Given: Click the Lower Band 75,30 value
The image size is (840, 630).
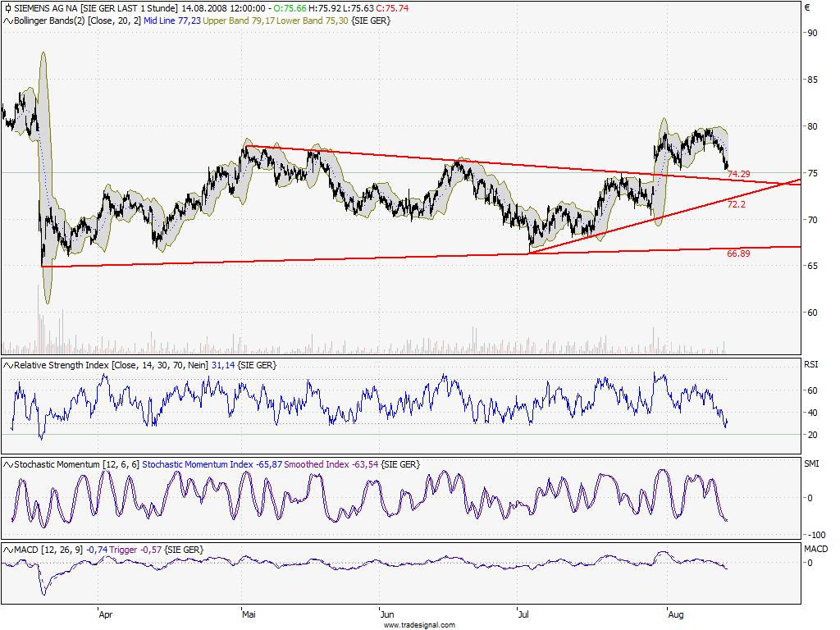Looking at the screenshot, I should (x=313, y=21).
